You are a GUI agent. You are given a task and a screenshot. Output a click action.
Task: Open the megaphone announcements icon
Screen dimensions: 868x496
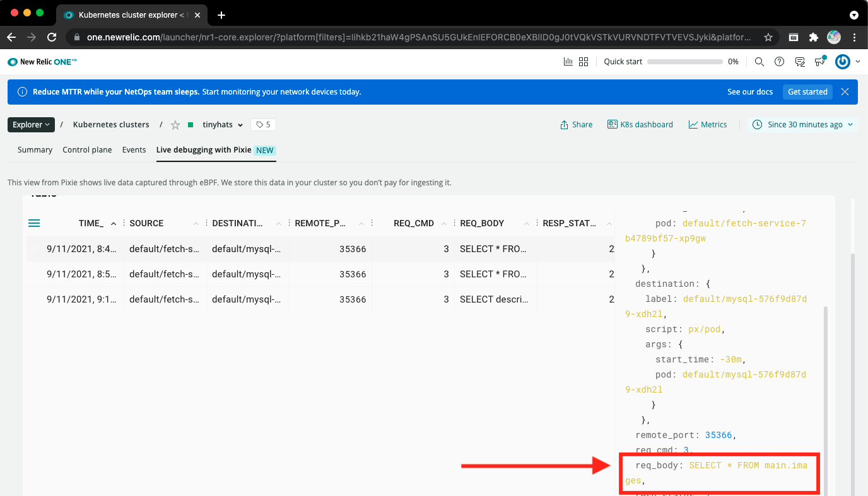[819, 62]
